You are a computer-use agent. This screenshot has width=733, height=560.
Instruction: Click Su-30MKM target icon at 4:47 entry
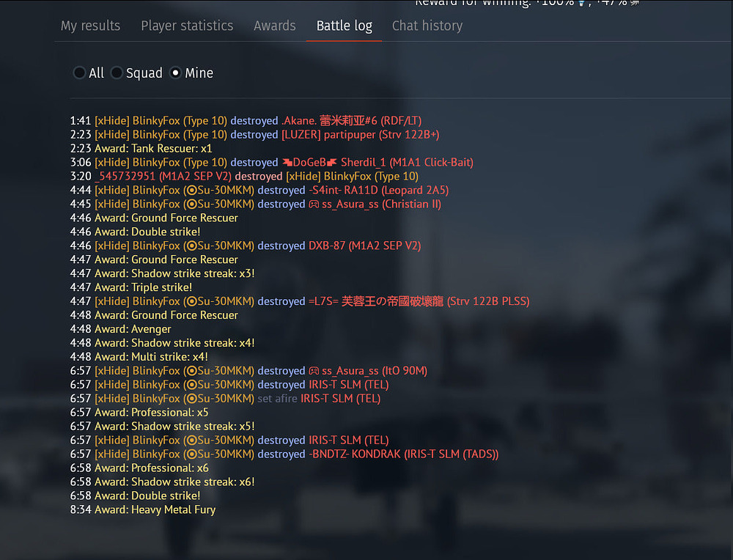coord(191,301)
